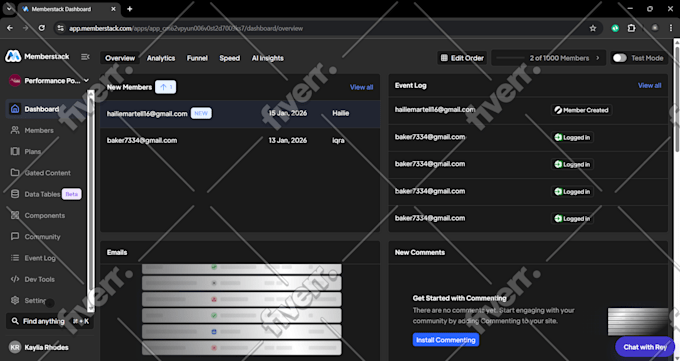The width and height of the screenshot is (680, 361).
Task: Bookmark this page with the star
Action: point(593,28)
